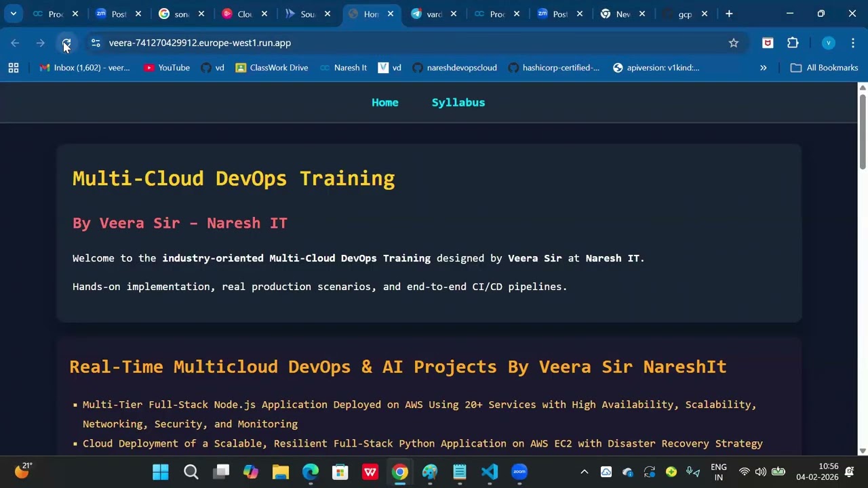Screen dimensions: 868x488
Task: Switch to Visual Studio Code on the taskbar
Action: [490, 472]
